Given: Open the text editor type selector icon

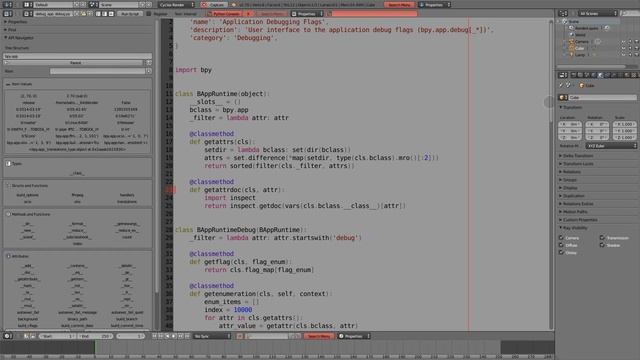Looking at the screenshot, I should 7,14.
